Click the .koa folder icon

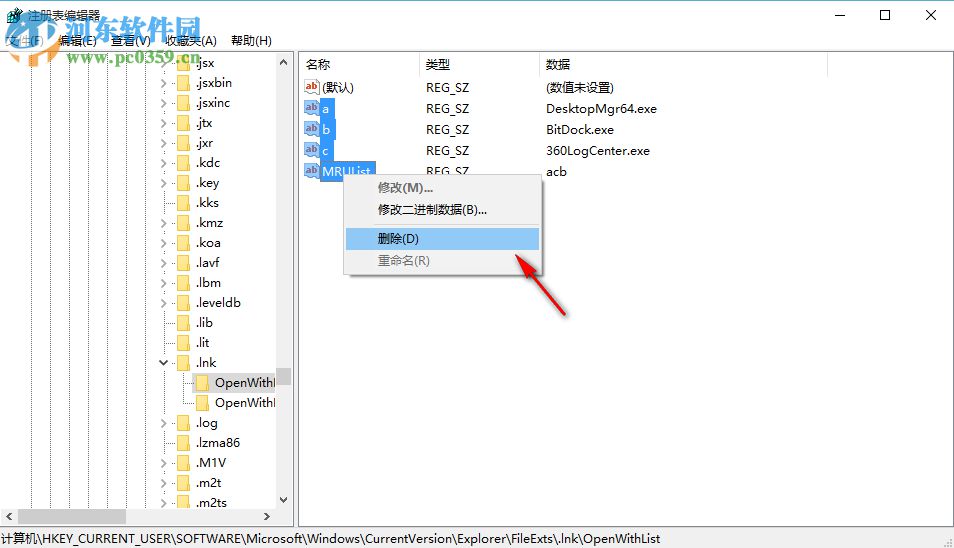[183, 243]
